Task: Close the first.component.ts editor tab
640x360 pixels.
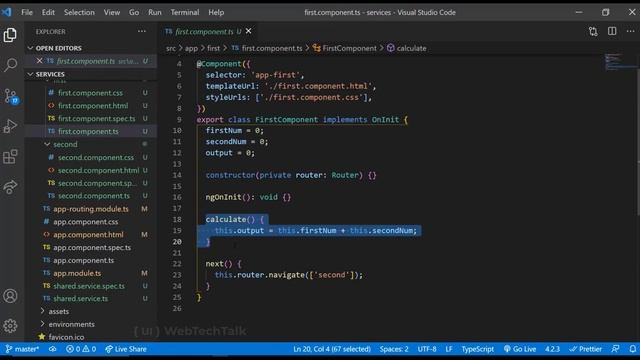Action: [x=249, y=31]
